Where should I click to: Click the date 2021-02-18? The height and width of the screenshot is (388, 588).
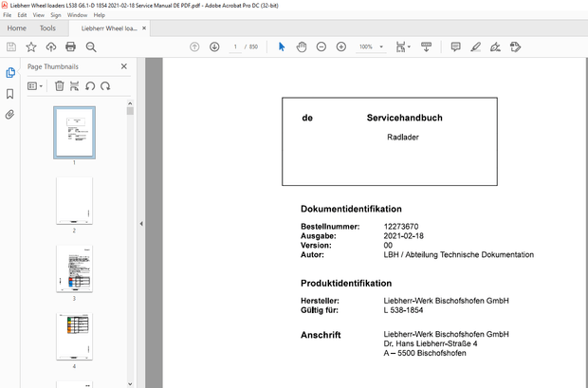click(x=403, y=236)
